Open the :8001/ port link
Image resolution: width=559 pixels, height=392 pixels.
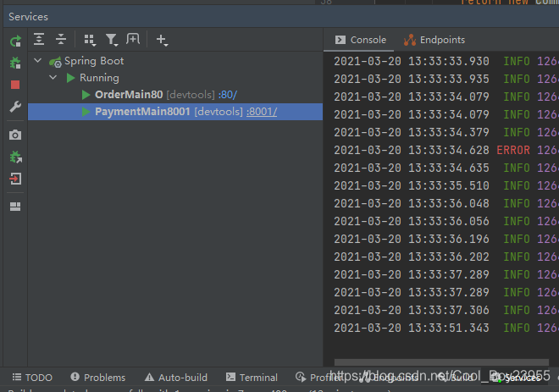262,112
